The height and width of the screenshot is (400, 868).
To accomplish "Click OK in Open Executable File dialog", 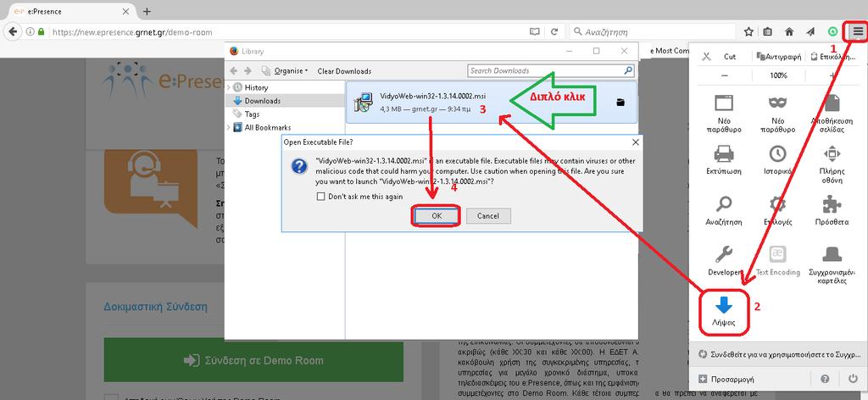I will point(437,216).
